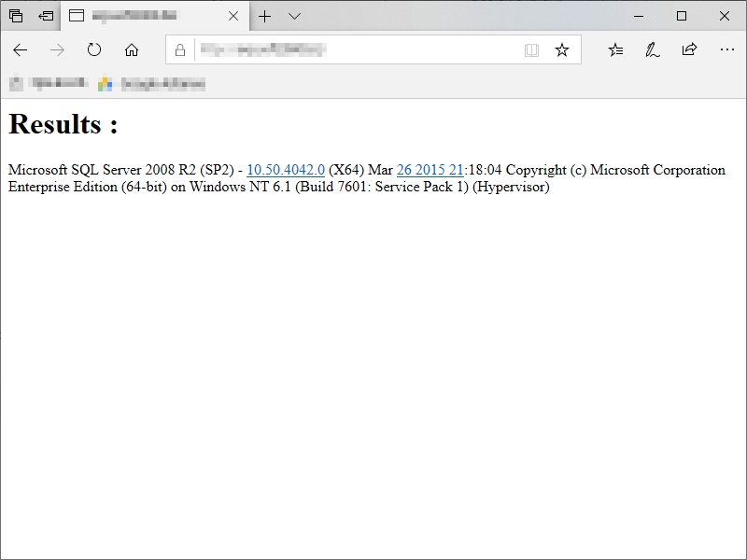Click 'Enterprise Edition (64-bit)' text
The height and width of the screenshot is (560, 747).
[88, 187]
